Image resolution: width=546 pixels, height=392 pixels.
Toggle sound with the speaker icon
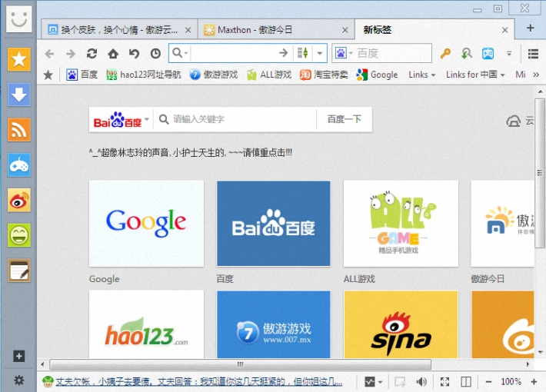(421, 382)
